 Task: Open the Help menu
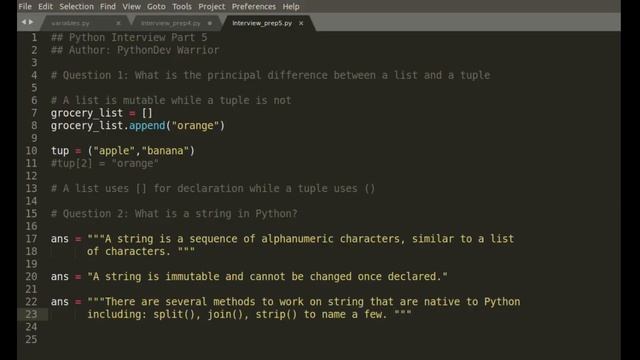tap(291, 7)
